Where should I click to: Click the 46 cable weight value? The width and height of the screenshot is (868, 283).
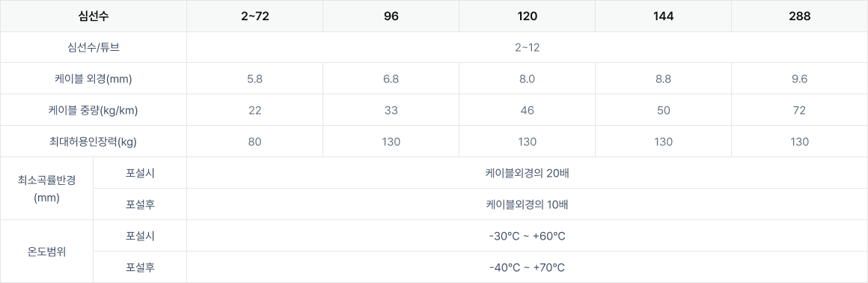coord(527,110)
